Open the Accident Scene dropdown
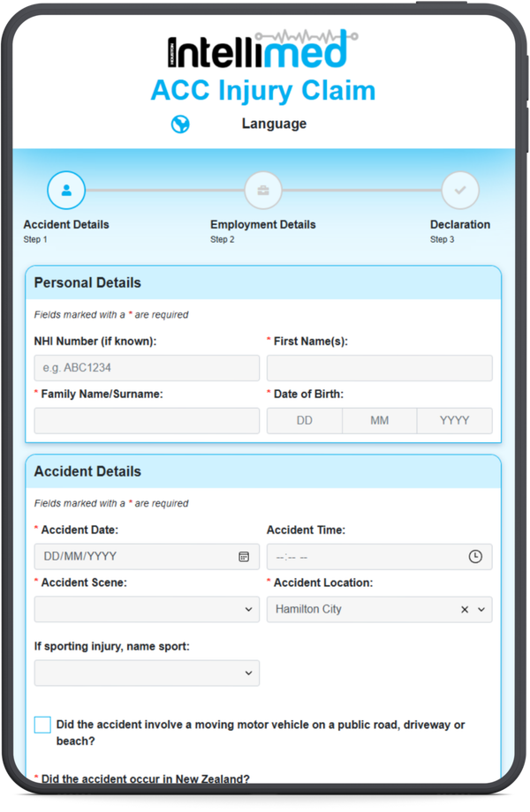 click(147, 609)
